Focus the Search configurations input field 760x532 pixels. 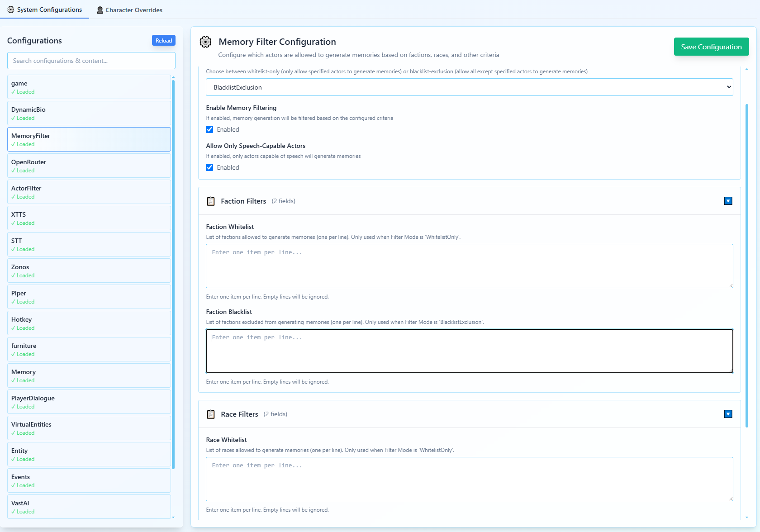click(91, 61)
